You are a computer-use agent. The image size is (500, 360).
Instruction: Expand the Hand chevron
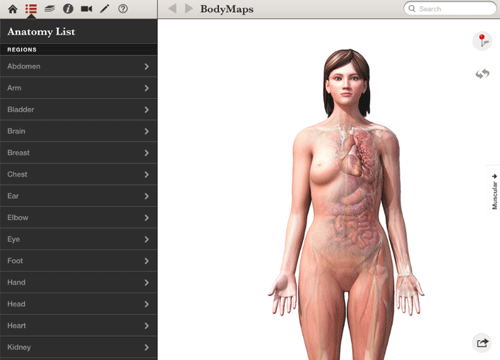(147, 282)
